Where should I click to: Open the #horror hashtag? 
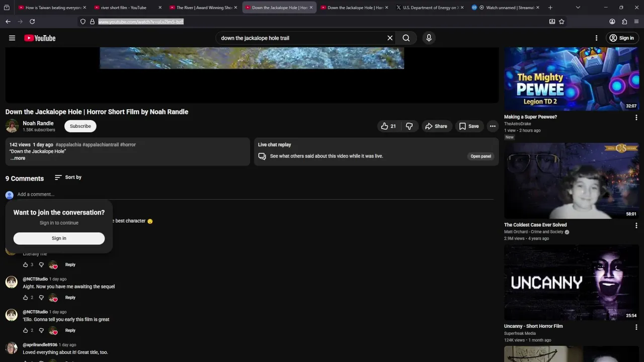128,144
